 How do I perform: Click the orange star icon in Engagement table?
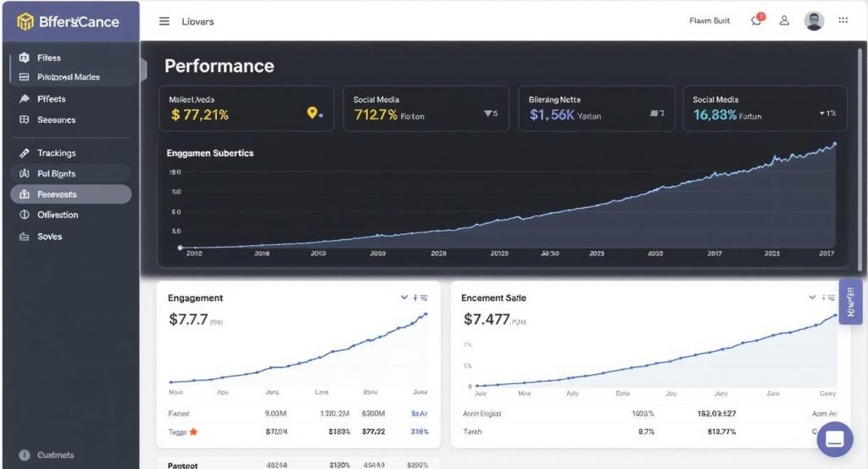[193, 432]
